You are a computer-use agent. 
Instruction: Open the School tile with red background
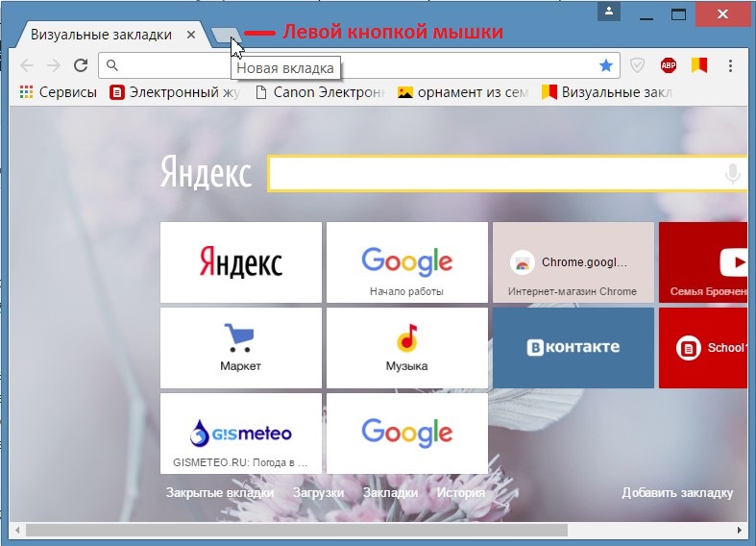pyautogui.click(x=703, y=348)
